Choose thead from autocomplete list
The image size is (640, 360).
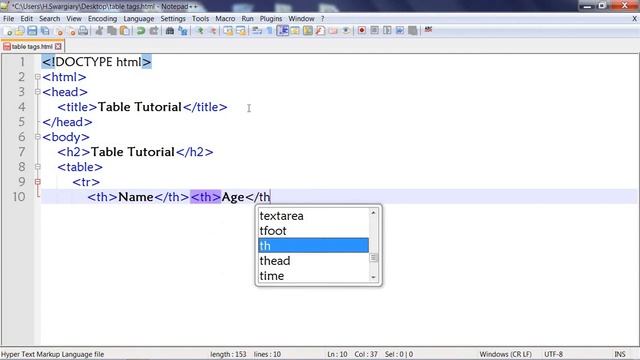(313, 260)
